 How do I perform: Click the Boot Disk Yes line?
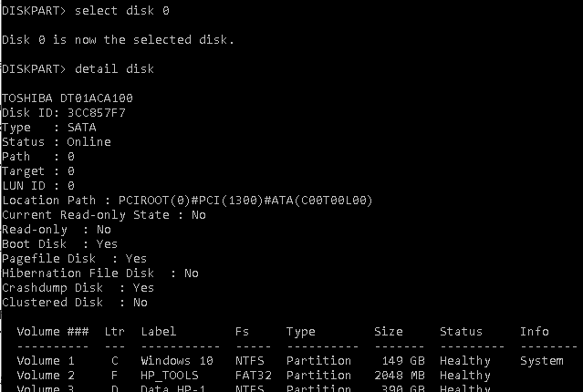[60, 243]
